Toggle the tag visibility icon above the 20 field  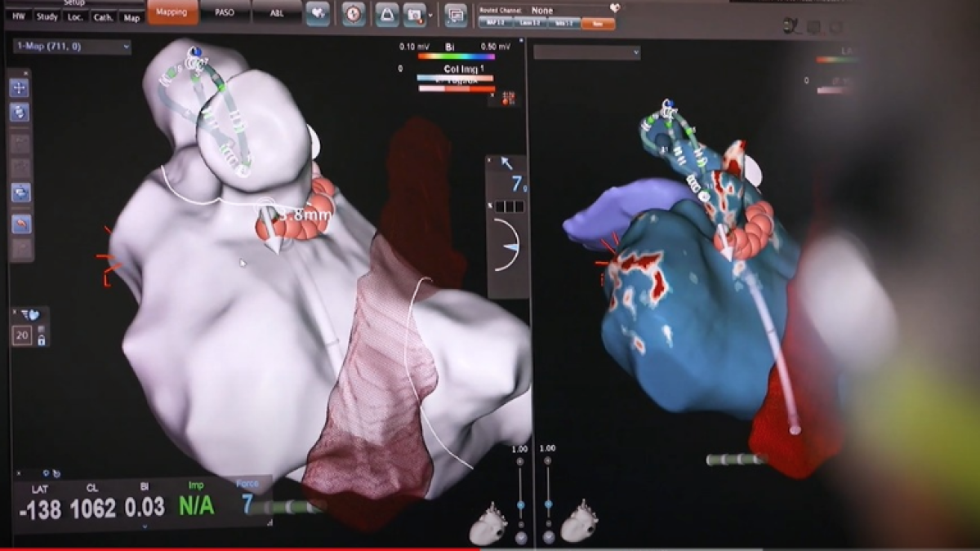point(33,315)
